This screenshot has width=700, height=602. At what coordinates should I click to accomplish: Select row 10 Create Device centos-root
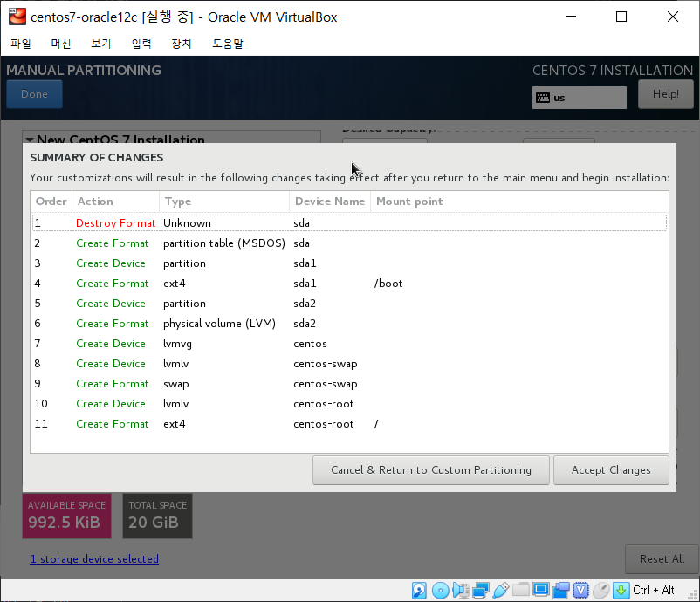coord(349,404)
